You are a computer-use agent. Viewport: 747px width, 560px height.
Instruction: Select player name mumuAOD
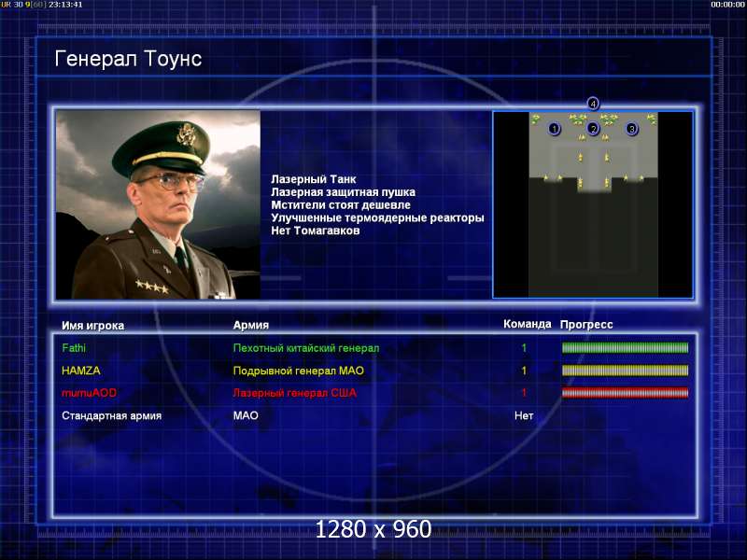89,393
